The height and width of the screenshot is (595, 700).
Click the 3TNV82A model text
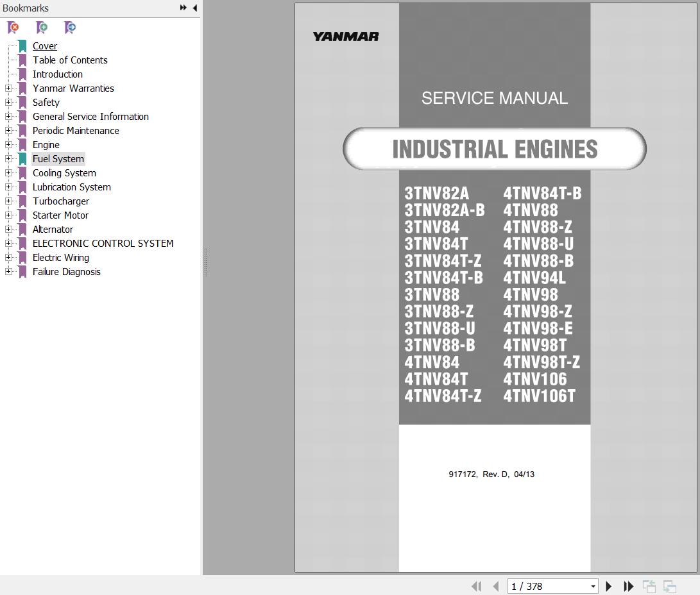point(436,194)
